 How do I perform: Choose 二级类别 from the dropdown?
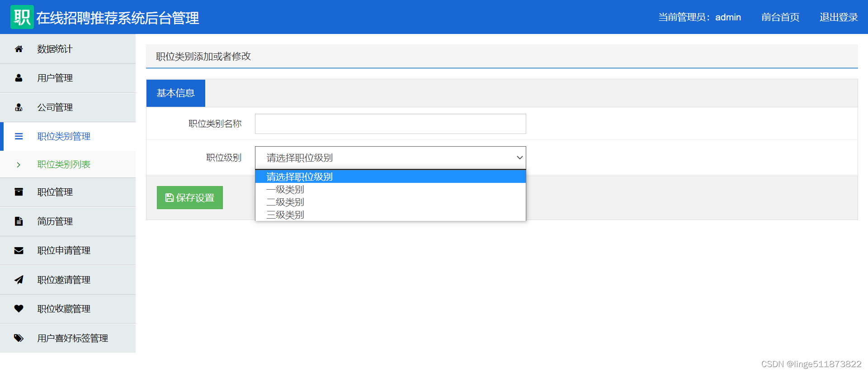click(390, 202)
